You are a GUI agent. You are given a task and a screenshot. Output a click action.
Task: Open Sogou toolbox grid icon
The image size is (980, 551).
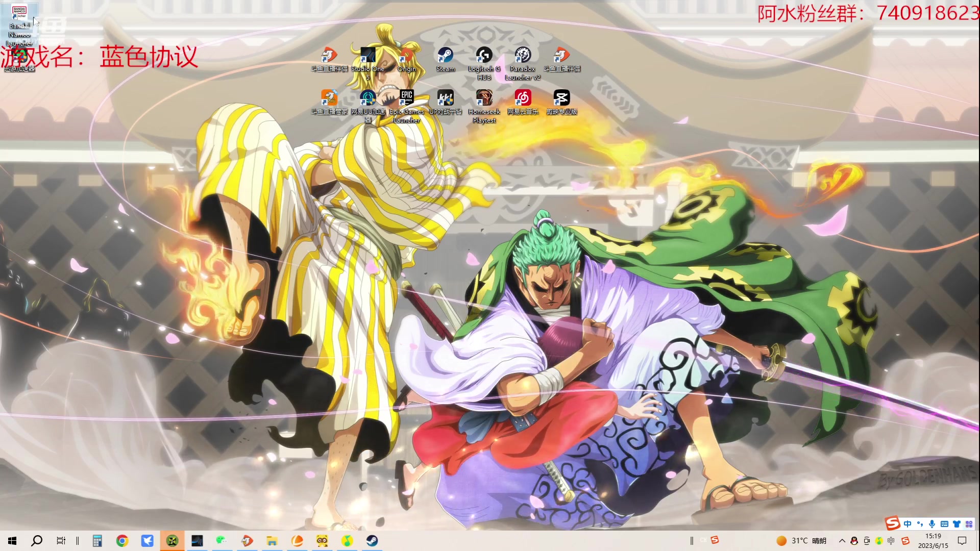point(969,524)
